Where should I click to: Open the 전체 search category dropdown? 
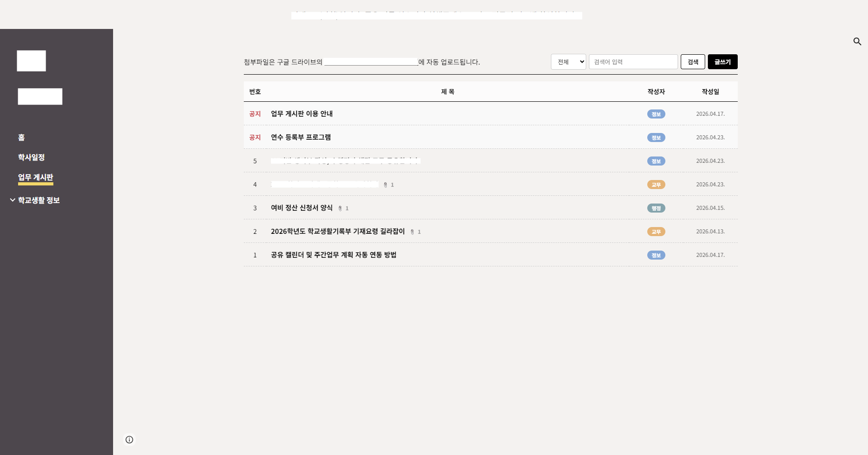click(569, 62)
